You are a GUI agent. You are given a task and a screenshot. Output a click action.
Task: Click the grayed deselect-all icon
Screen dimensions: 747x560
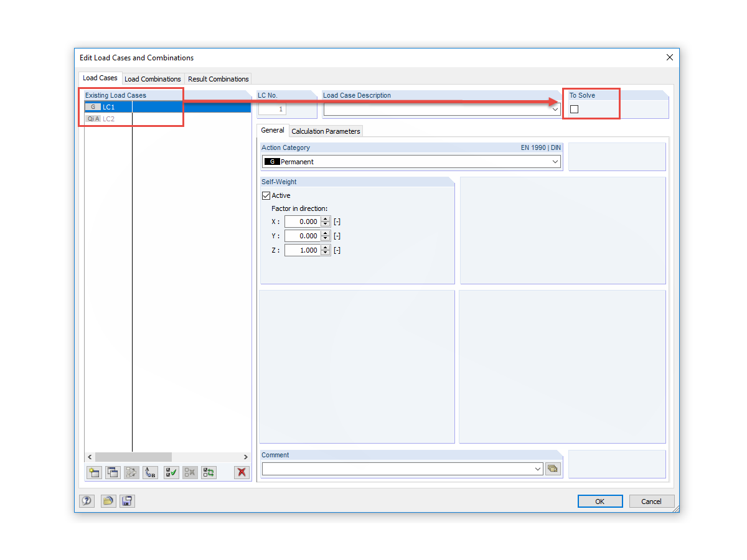click(x=190, y=472)
